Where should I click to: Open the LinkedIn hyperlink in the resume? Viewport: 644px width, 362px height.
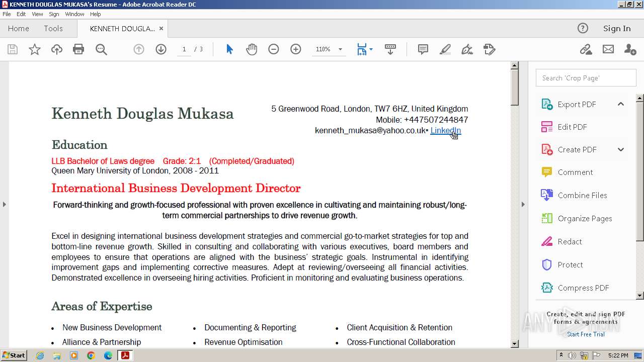point(445,130)
